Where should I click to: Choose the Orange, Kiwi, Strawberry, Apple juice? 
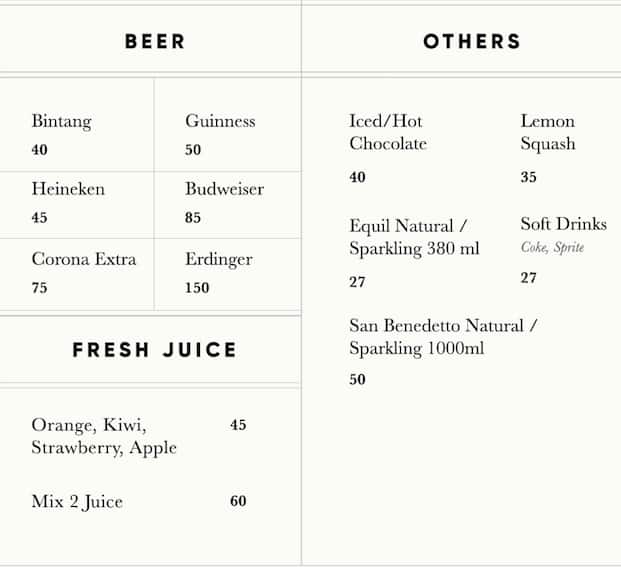coord(104,436)
